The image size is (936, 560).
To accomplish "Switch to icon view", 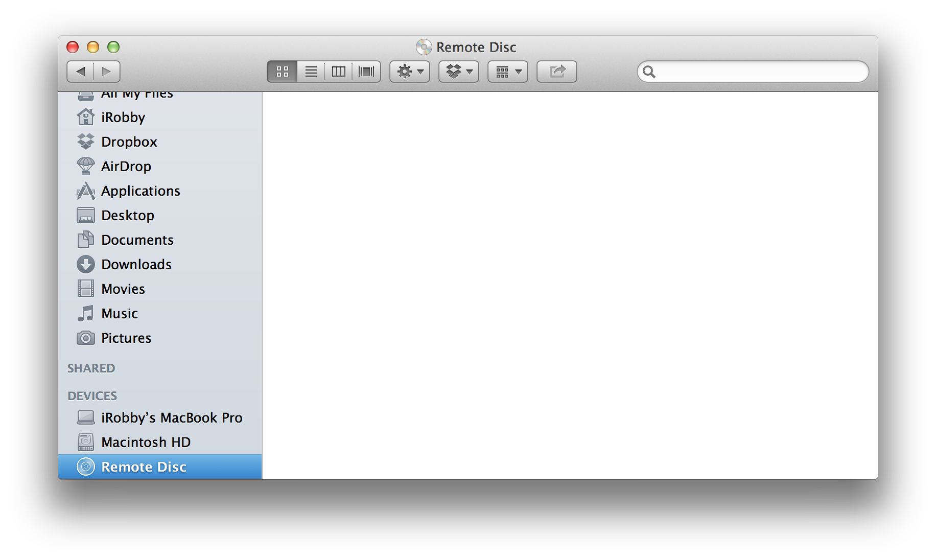I will [282, 72].
